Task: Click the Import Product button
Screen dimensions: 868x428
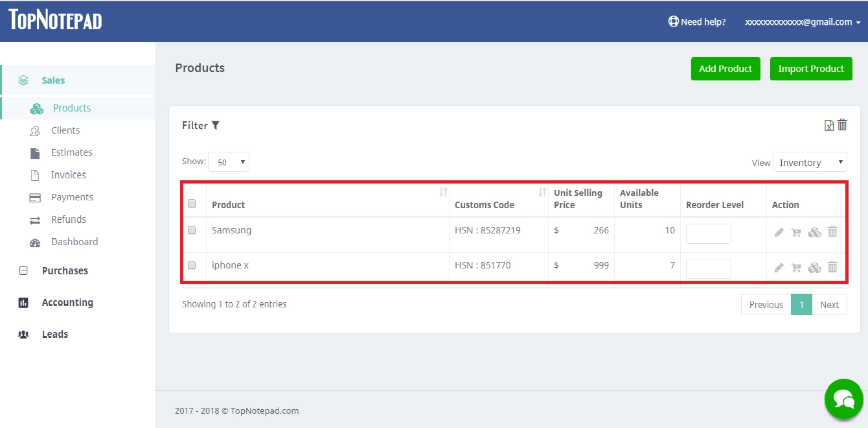Action: (811, 69)
